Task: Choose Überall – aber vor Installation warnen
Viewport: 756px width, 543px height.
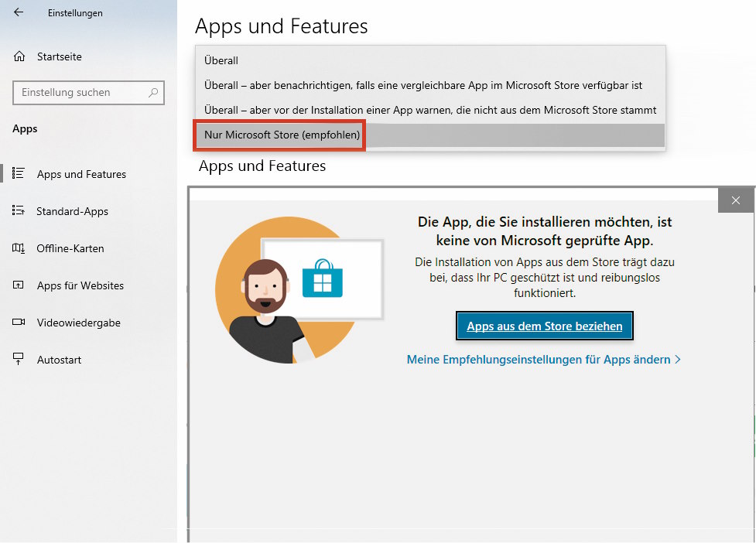Action: 429,110
